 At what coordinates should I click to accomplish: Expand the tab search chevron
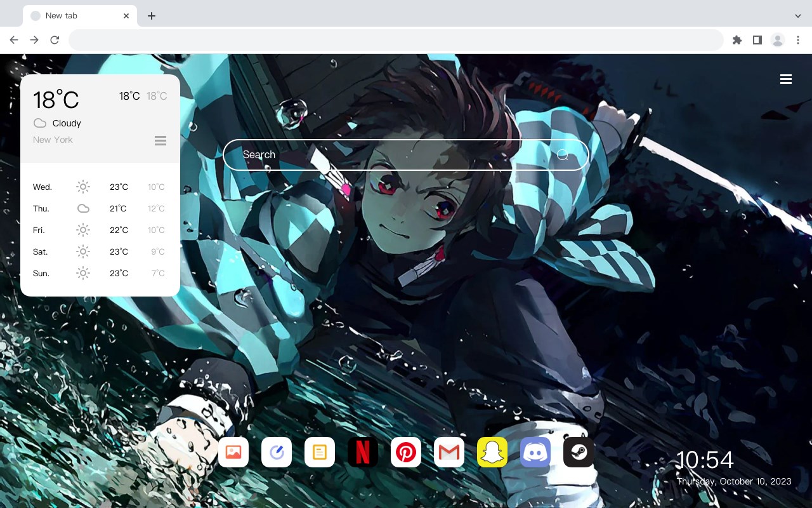point(798,16)
